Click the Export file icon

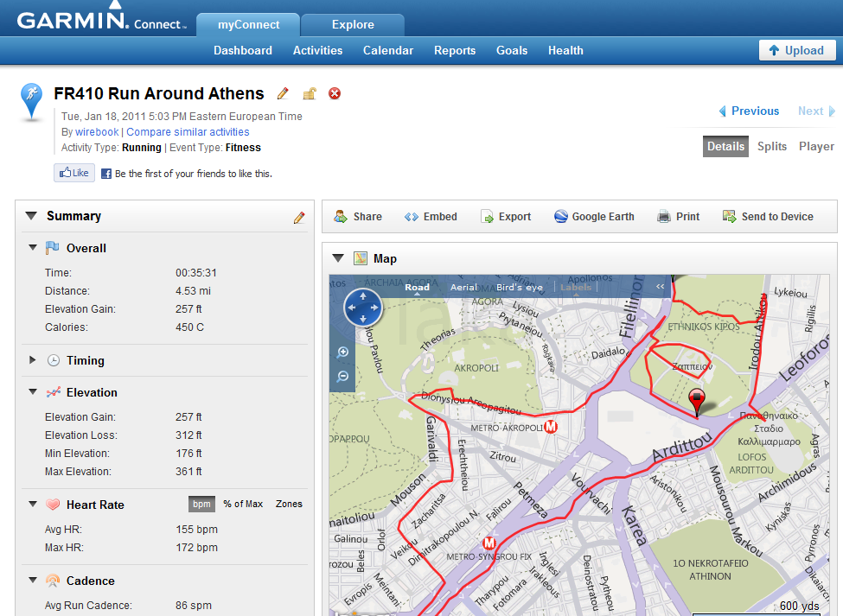tap(487, 217)
